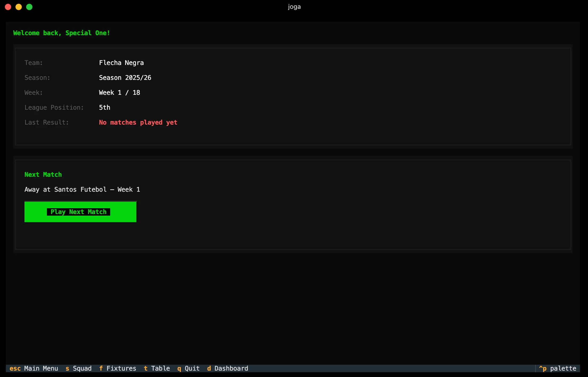Maximize the joga window with green button

(x=29, y=7)
